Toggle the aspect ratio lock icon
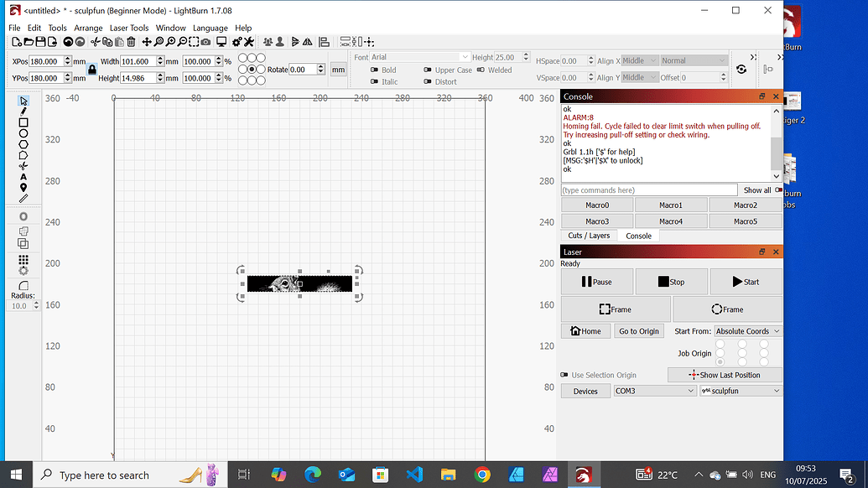 pyautogui.click(x=92, y=70)
